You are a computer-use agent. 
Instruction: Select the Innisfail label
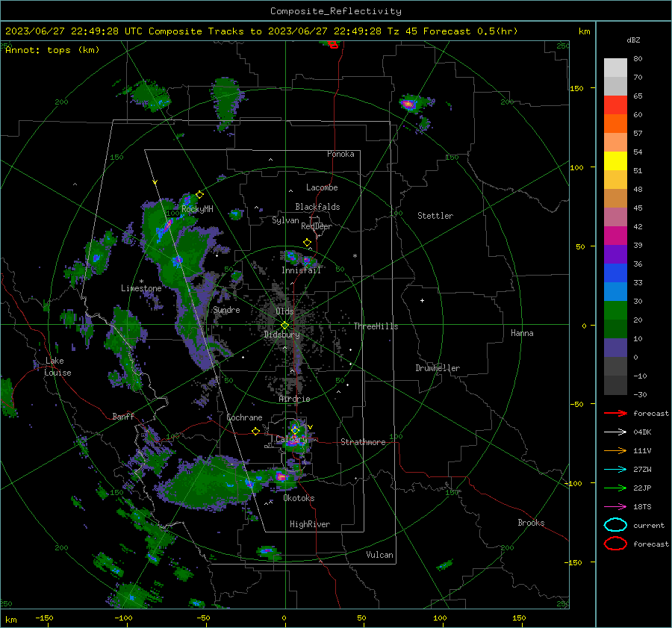tap(301, 270)
